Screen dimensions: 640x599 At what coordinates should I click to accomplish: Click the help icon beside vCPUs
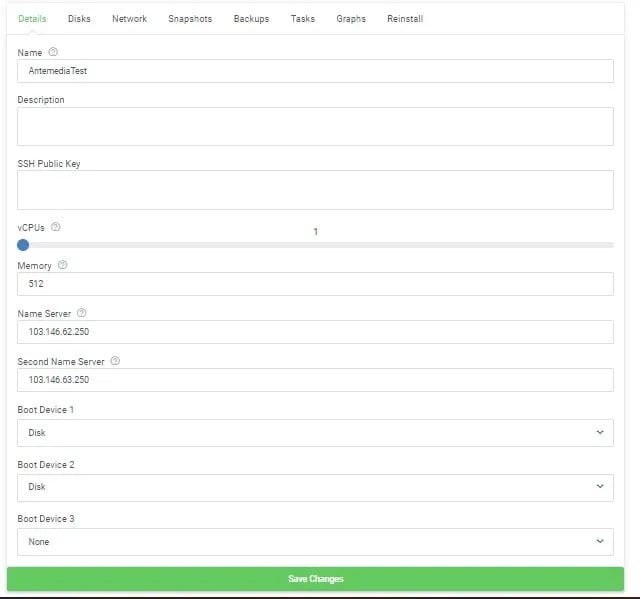click(56, 227)
